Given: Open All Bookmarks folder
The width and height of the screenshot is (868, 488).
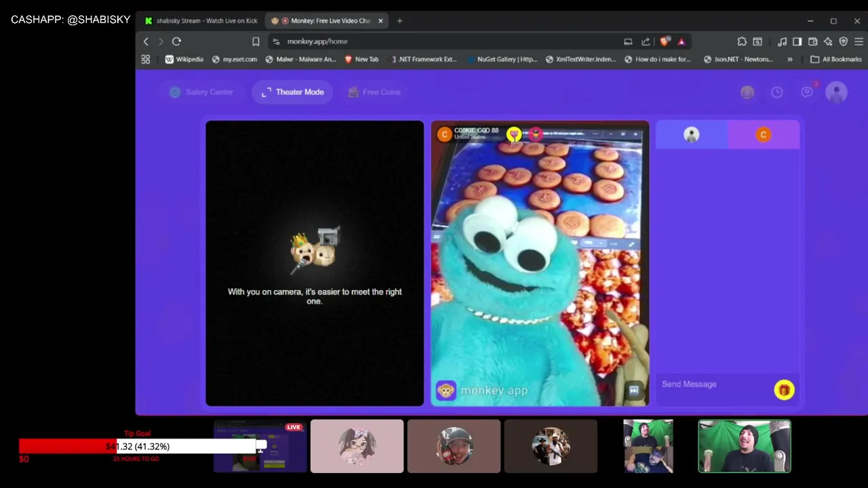Looking at the screenshot, I should [x=836, y=60].
